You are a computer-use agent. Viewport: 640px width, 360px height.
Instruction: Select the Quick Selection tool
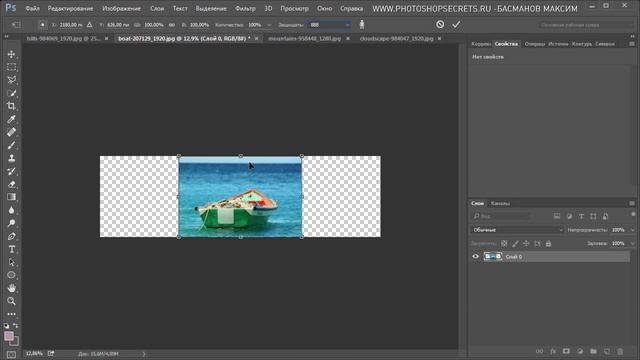11,93
